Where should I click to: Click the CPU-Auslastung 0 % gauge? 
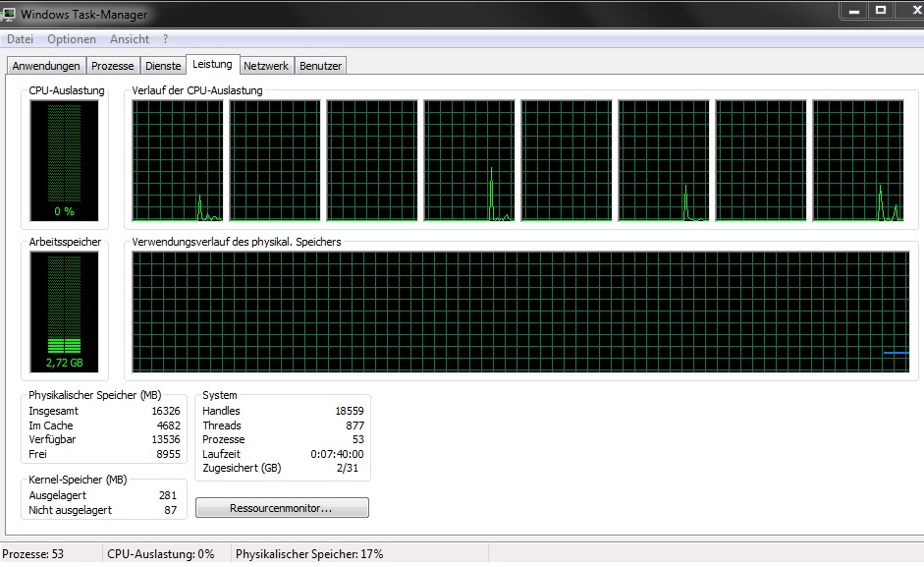click(64, 160)
